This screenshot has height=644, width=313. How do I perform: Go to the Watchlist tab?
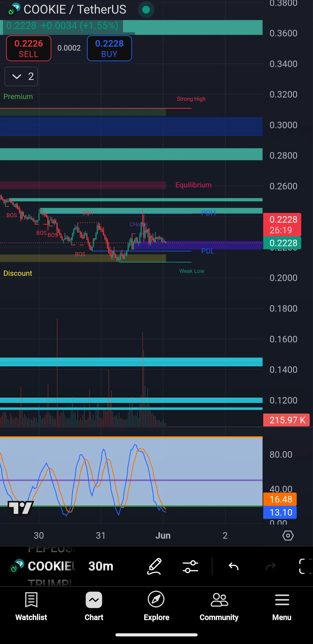point(31,607)
